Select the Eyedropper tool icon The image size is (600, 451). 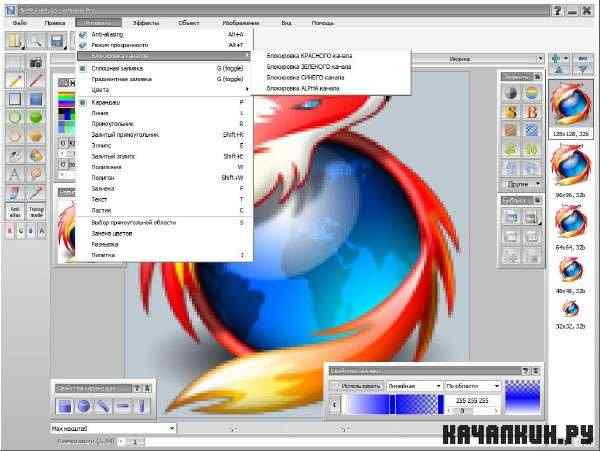point(36,193)
